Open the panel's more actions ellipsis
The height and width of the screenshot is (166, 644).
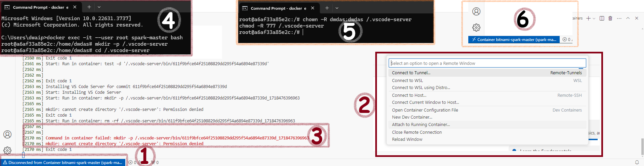[x=619, y=18]
